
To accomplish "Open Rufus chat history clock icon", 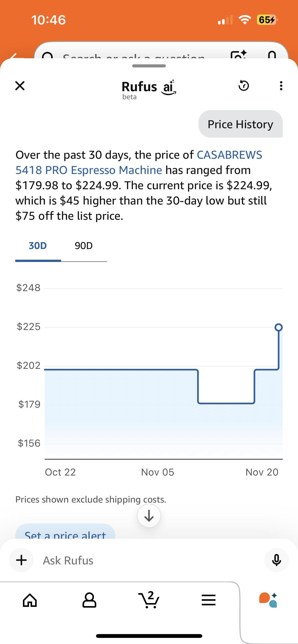I will (243, 86).
